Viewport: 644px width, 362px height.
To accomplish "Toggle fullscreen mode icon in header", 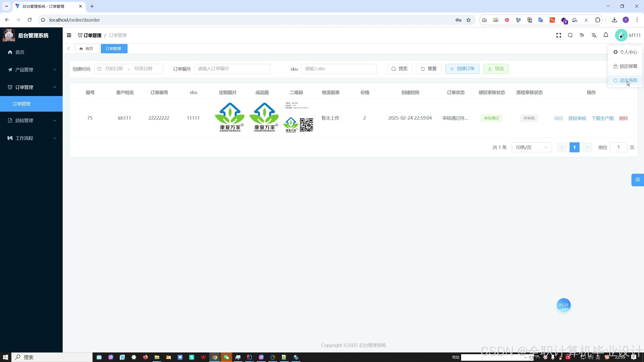I will (x=559, y=35).
